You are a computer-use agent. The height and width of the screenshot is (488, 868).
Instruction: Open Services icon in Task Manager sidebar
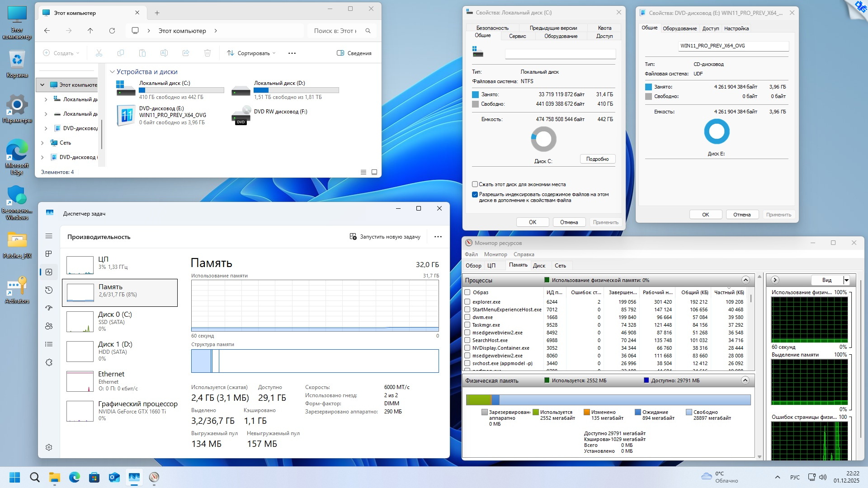pyautogui.click(x=49, y=362)
